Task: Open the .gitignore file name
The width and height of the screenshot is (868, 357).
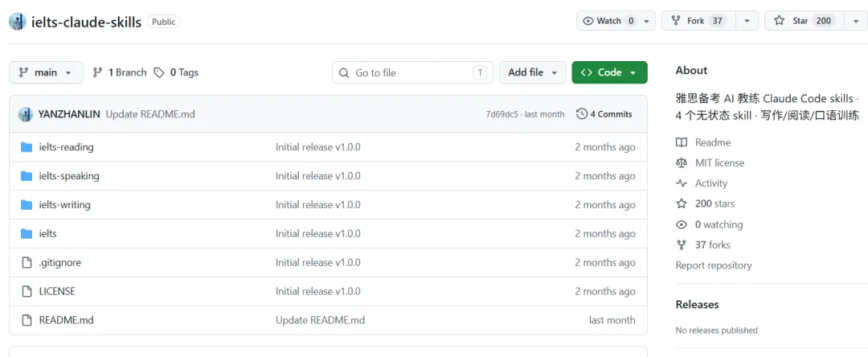Action: 59,262
